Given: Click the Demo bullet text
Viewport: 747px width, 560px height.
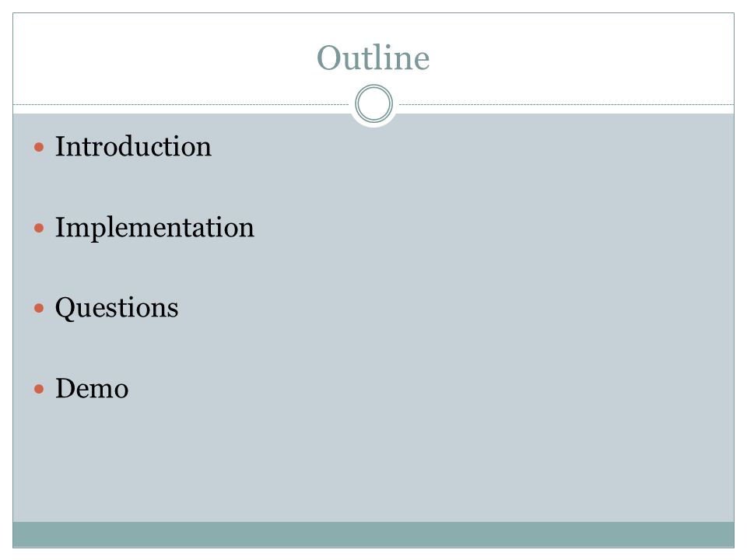Looking at the screenshot, I should coord(92,389).
